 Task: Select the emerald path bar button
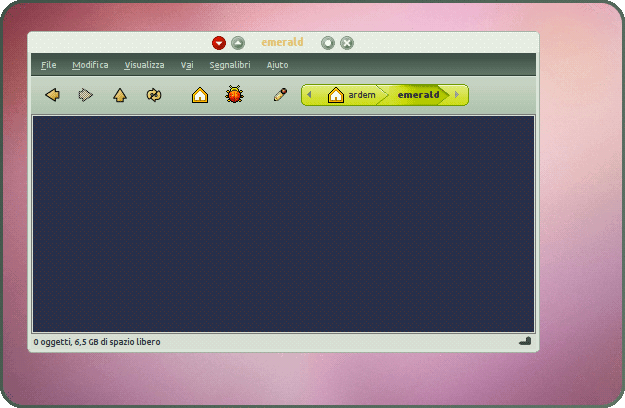point(418,95)
